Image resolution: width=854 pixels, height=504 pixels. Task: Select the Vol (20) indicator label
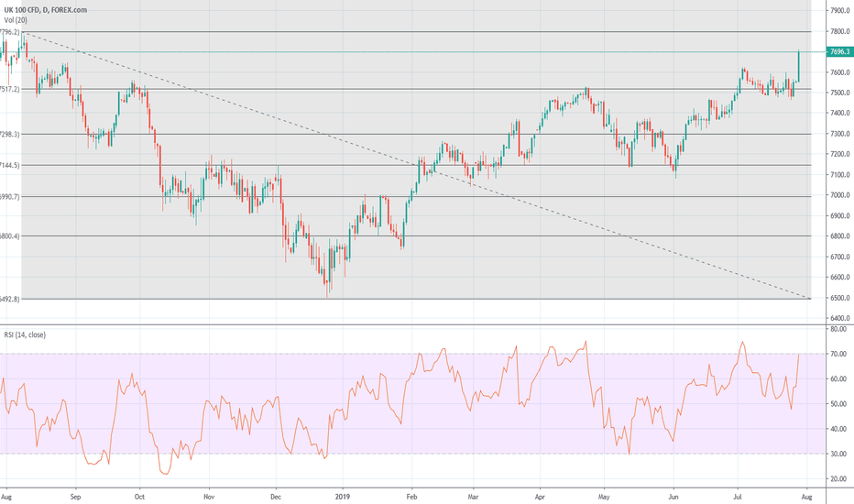[16, 20]
